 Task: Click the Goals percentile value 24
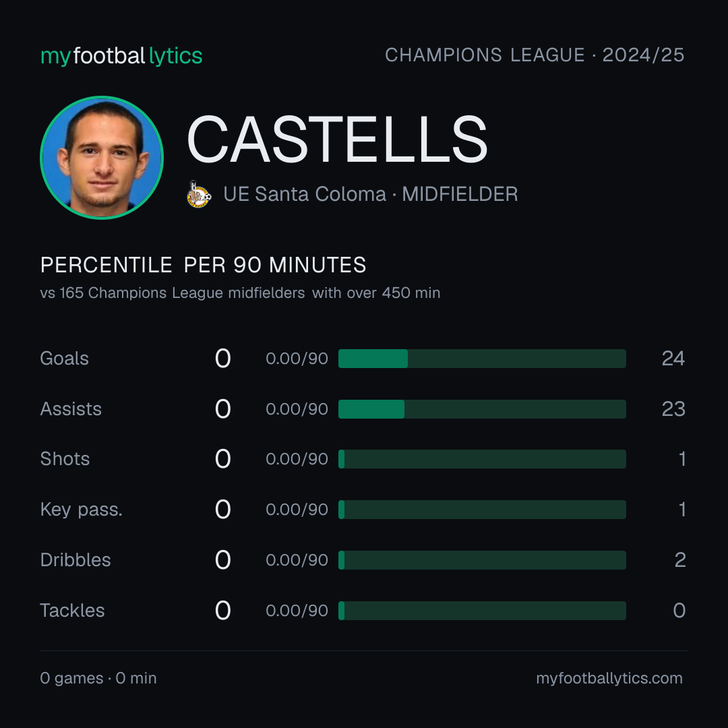(673, 359)
